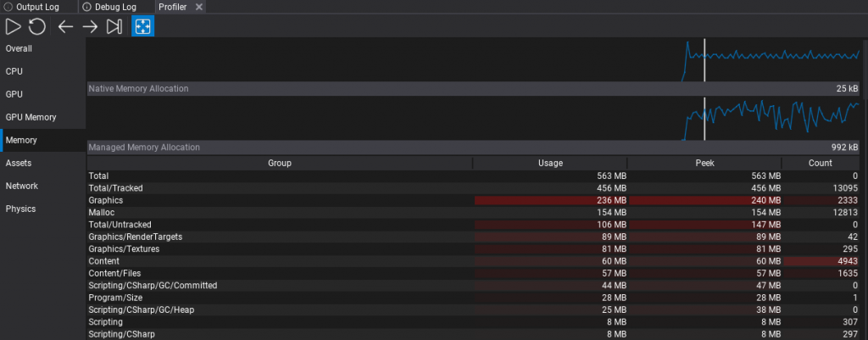The image size is (868, 340).
Task: Go to next frame with right arrow
Action: pos(90,27)
